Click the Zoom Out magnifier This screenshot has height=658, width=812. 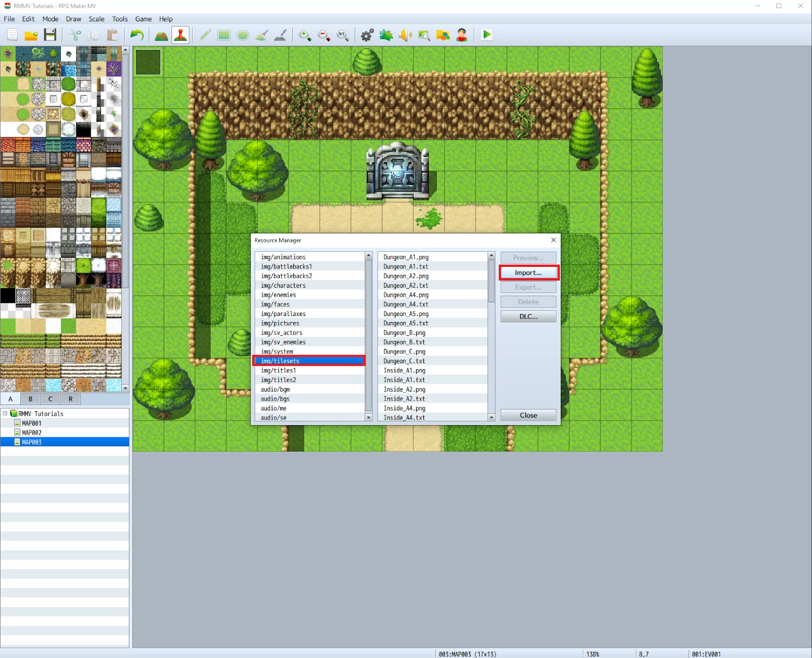(x=324, y=35)
